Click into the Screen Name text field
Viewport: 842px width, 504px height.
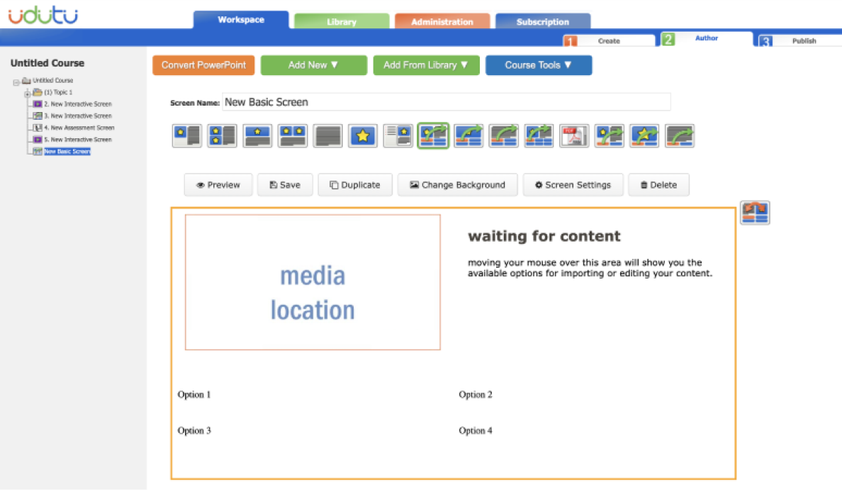[446, 102]
